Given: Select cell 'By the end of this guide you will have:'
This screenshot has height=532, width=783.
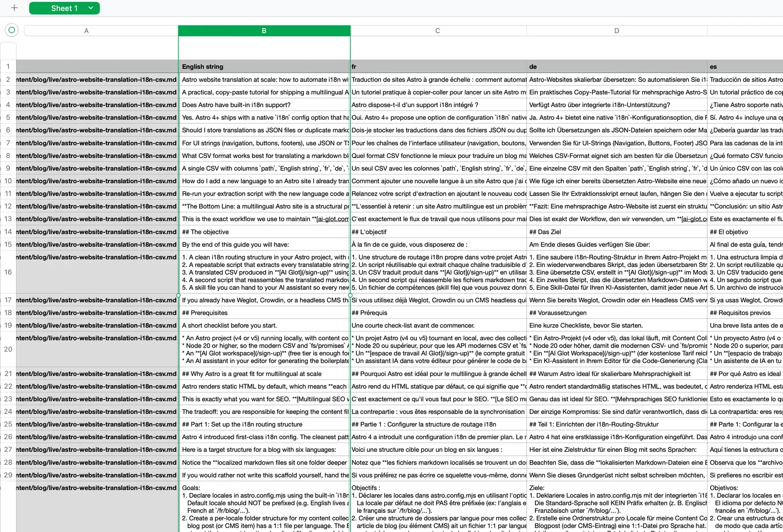Looking at the screenshot, I should [264, 244].
